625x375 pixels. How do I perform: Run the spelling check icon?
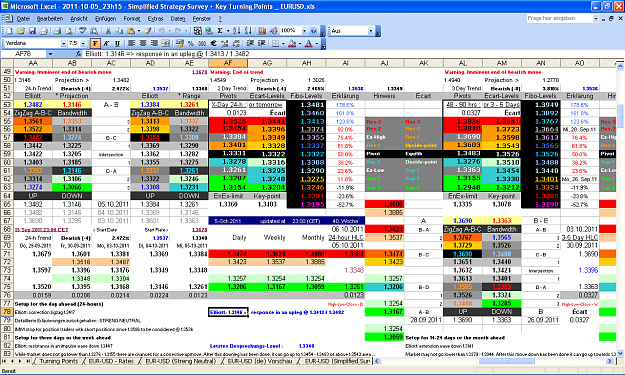click(83, 31)
